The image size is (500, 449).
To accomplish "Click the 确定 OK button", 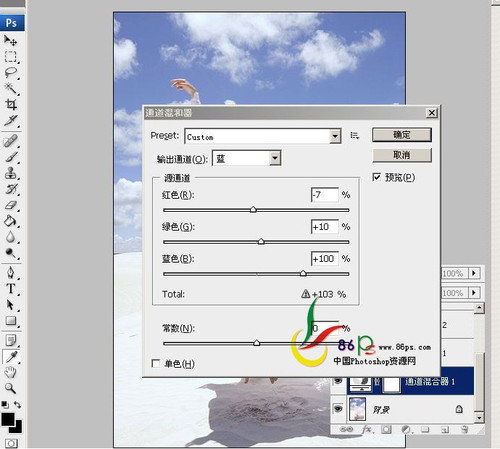I will 402,135.
